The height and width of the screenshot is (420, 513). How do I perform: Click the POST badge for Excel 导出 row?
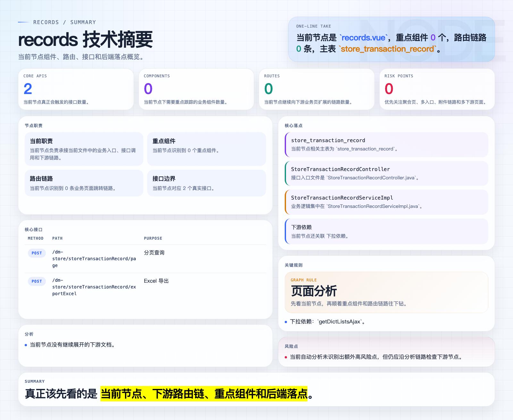point(37,281)
